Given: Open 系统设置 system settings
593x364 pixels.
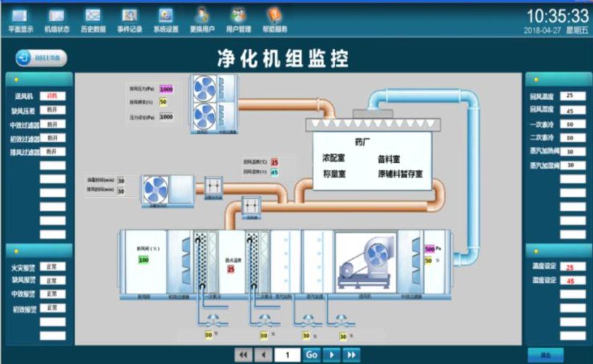Looking at the screenshot, I should coord(166,20).
